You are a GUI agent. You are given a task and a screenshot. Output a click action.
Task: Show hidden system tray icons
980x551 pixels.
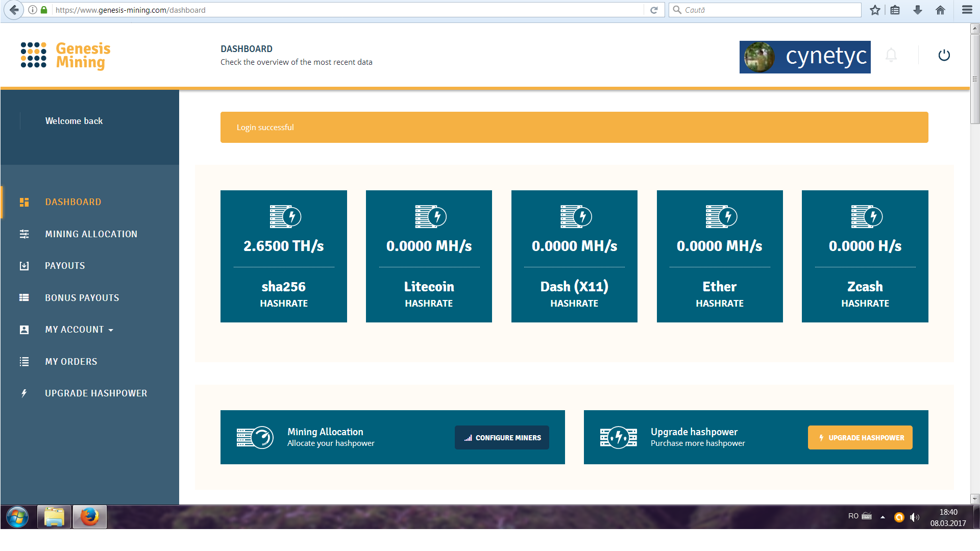click(x=883, y=517)
